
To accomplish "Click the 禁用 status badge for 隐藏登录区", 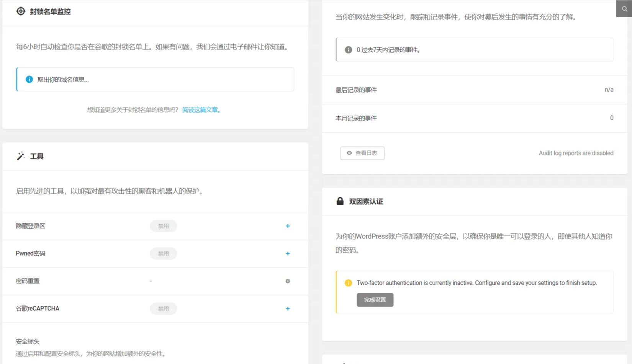I will [x=163, y=226].
